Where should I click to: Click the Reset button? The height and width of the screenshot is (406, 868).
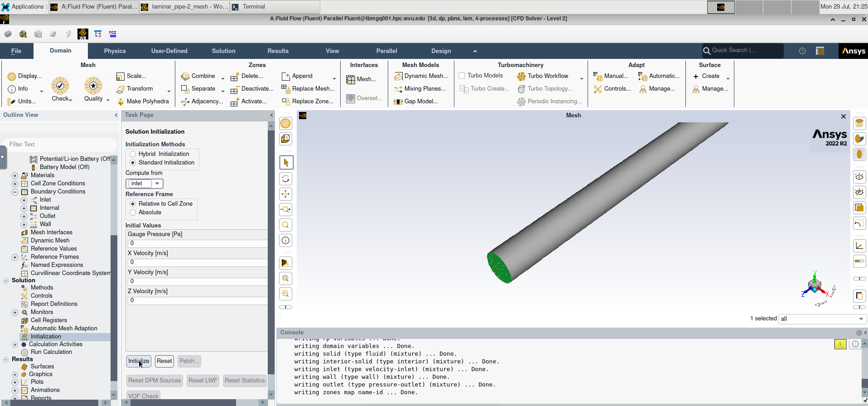tap(164, 361)
